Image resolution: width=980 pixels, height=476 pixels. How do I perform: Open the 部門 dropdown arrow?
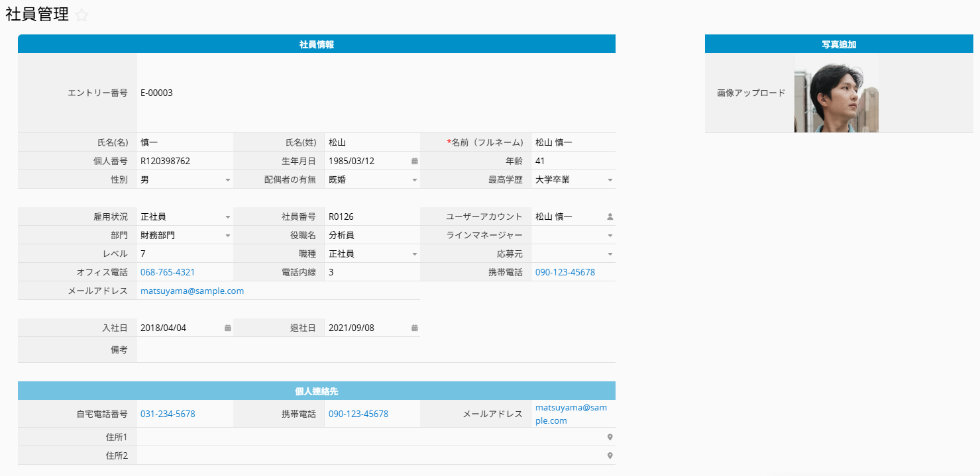coord(227,236)
